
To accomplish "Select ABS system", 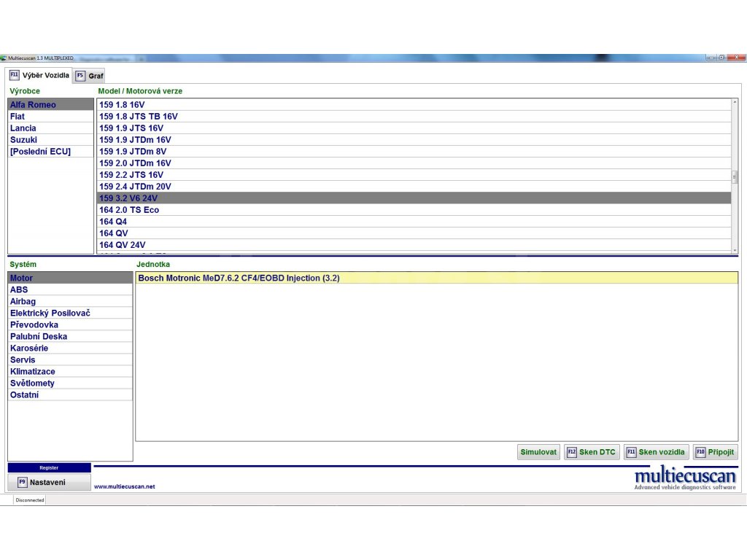I will coord(19,289).
